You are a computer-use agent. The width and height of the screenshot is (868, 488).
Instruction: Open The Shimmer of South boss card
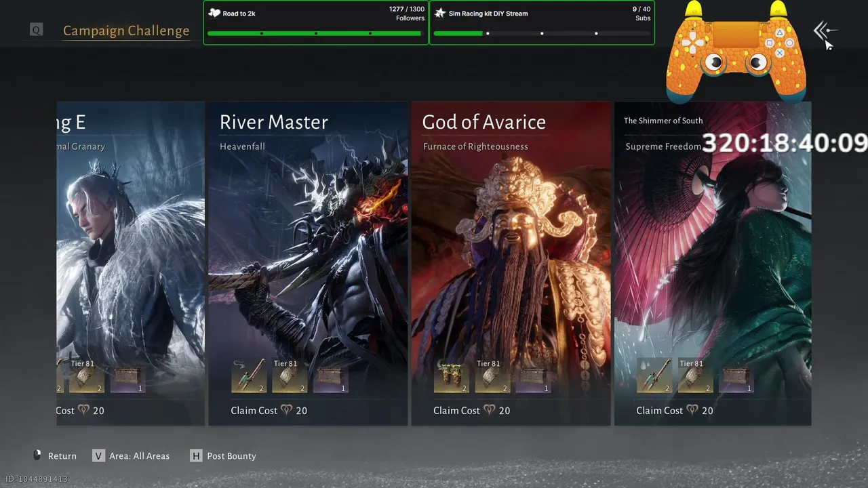coord(713,264)
